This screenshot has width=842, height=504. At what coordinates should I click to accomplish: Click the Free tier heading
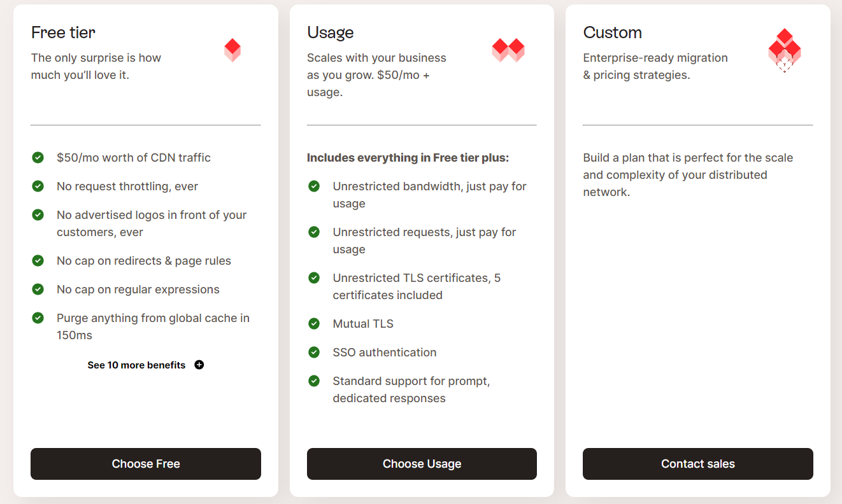[63, 32]
